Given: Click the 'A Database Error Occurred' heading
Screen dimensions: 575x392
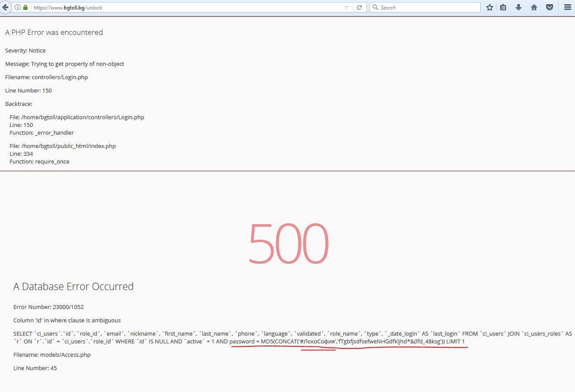Looking at the screenshot, I should click(x=73, y=287).
